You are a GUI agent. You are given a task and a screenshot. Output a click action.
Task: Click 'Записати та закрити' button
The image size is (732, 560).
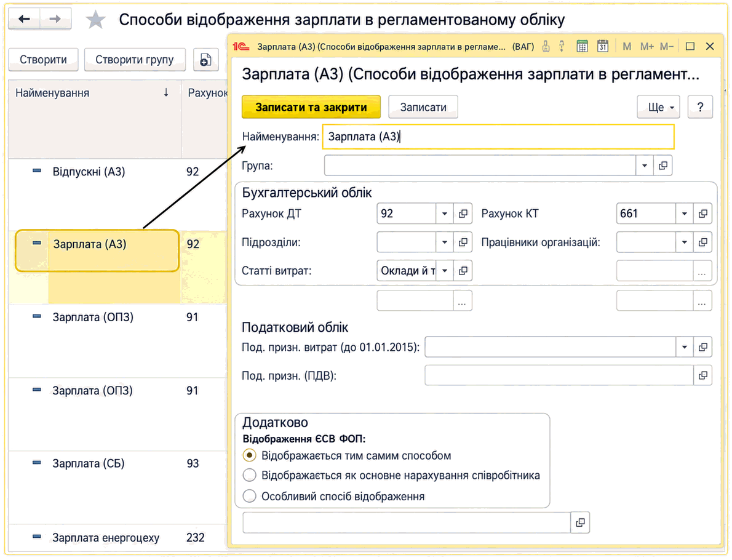pos(311,107)
